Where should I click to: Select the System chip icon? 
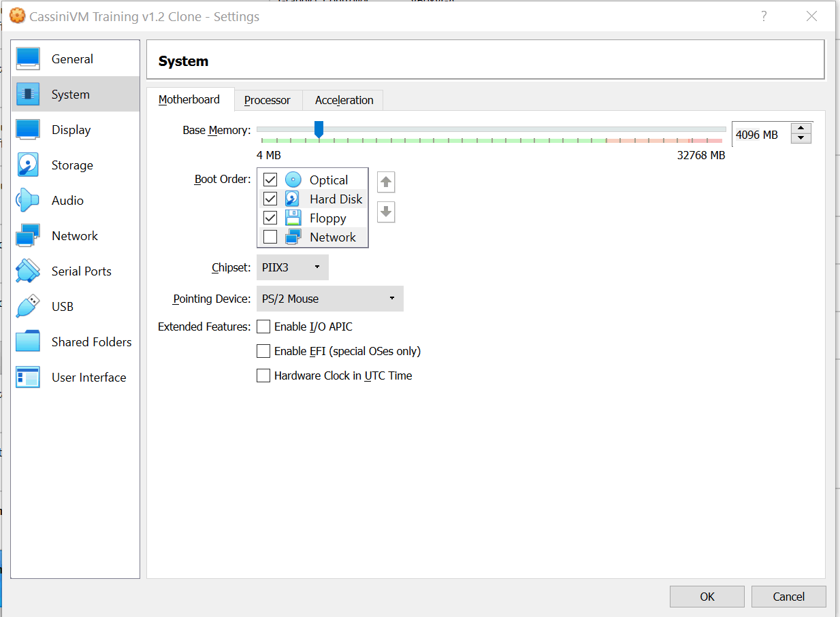pos(29,95)
